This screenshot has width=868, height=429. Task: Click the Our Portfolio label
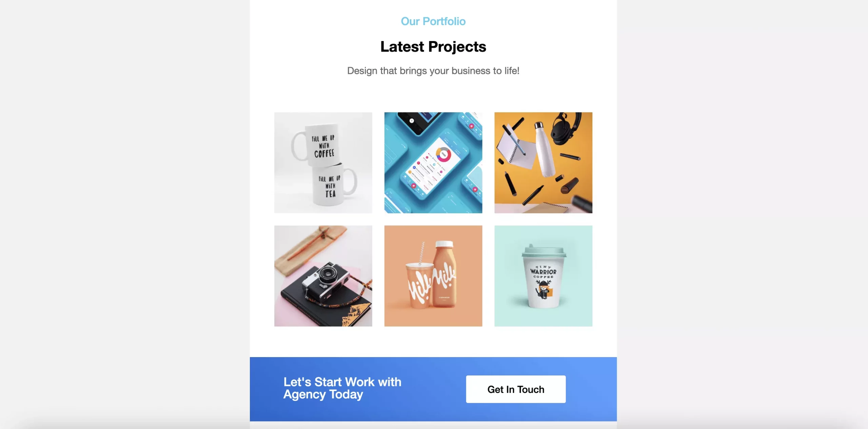[433, 21]
